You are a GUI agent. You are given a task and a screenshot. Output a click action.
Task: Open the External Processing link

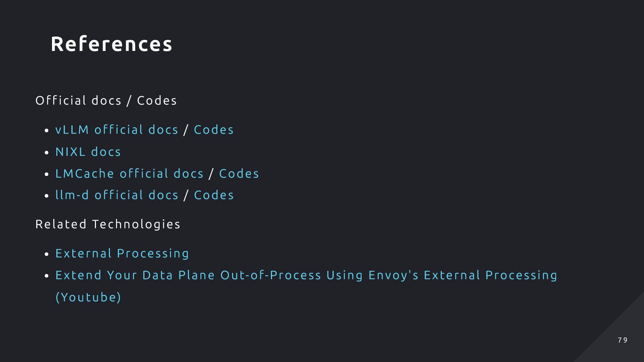coord(122,253)
